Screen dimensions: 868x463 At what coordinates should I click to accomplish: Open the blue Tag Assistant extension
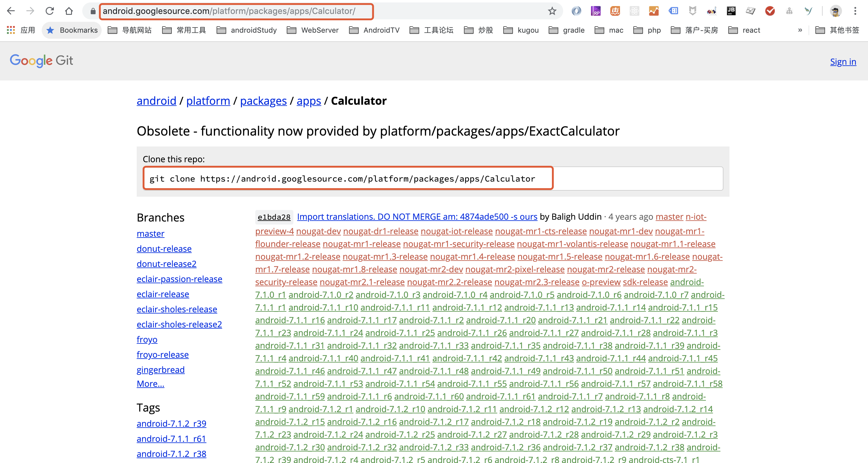click(673, 11)
